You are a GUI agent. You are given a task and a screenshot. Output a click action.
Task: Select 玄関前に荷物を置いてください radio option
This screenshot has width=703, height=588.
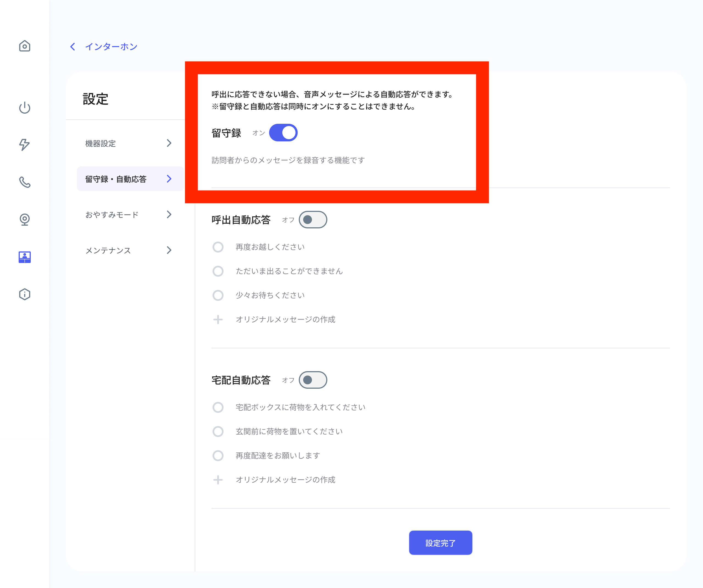[218, 432]
